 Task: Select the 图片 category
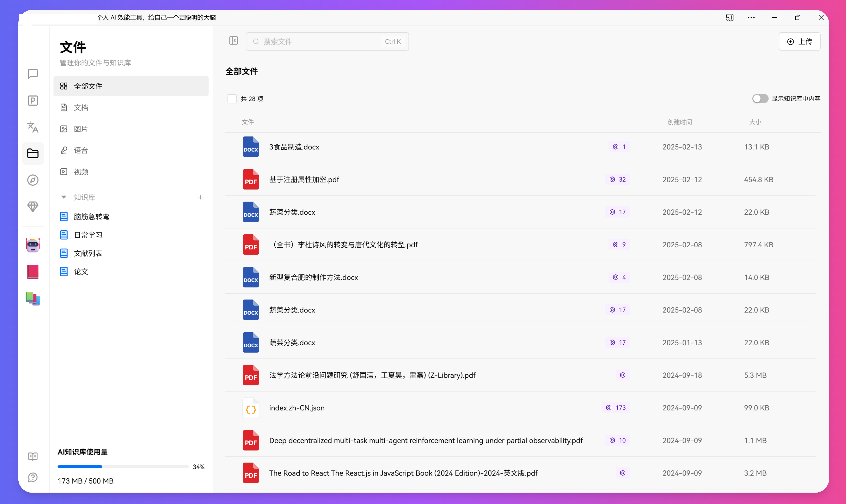(81, 129)
